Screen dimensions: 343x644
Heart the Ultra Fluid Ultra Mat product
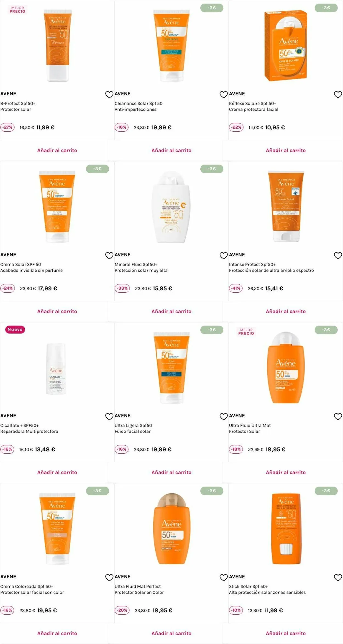click(338, 417)
